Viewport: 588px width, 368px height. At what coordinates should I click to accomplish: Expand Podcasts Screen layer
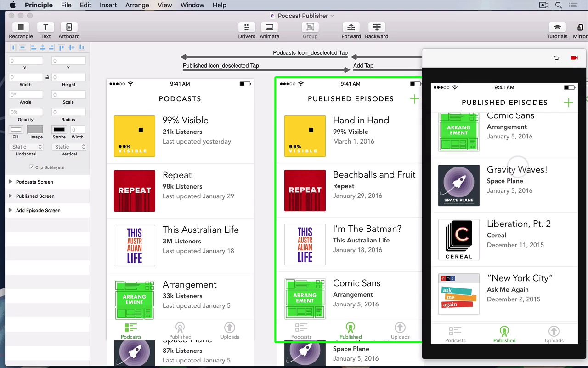[x=11, y=182]
